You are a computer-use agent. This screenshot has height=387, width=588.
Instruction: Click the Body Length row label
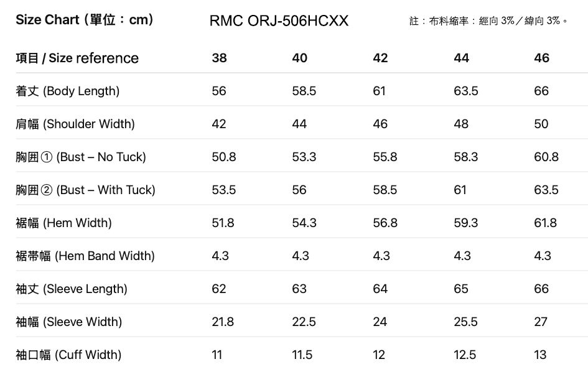point(67,91)
